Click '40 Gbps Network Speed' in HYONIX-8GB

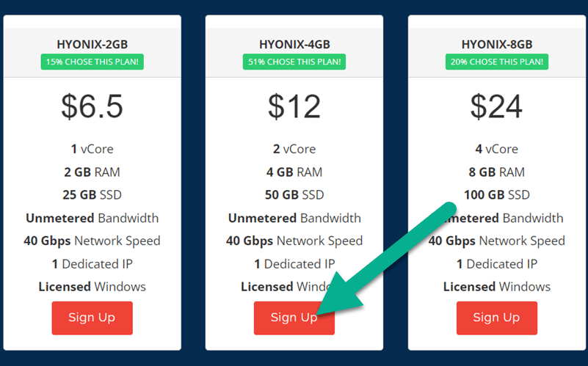(x=496, y=241)
